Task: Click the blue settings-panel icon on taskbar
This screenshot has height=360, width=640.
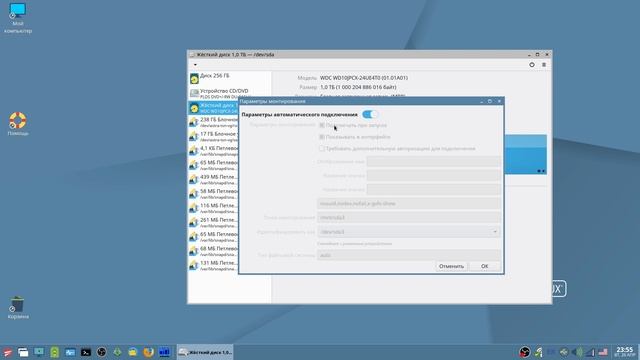Action: click(x=70, y=352)
